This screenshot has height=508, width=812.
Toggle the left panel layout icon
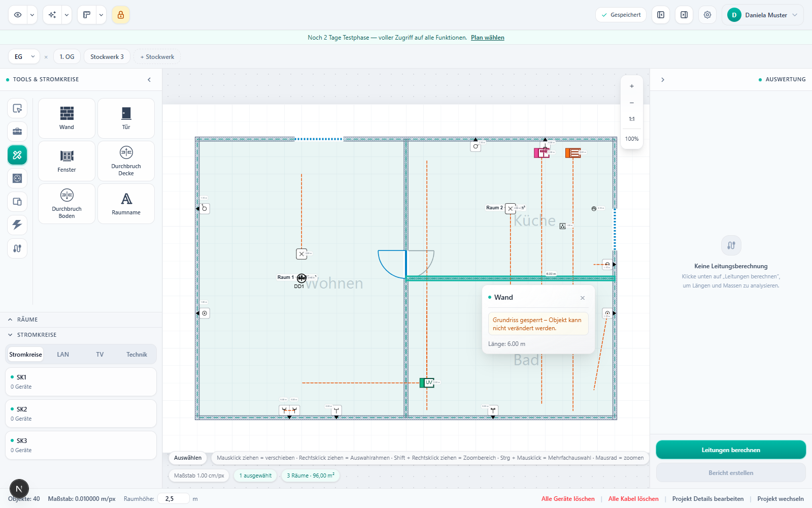tap(661, 15)
